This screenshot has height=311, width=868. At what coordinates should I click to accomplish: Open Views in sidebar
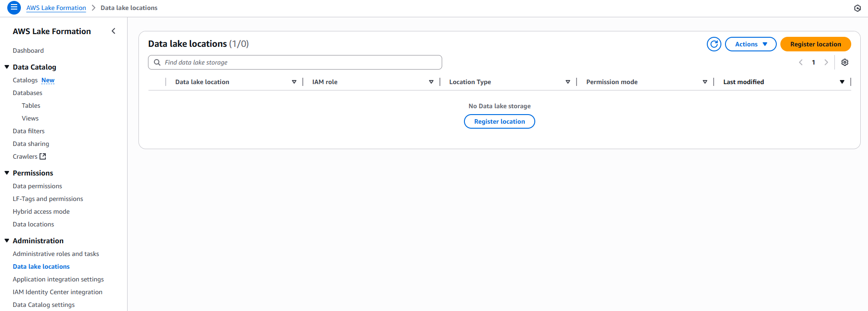click(30, 118)
